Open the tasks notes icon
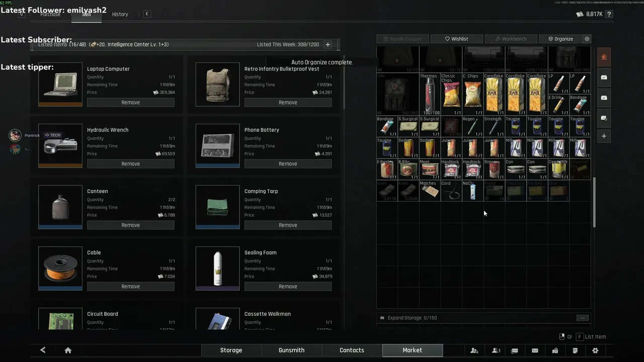Viewport: 644px width, 362px height. [575, 350]
